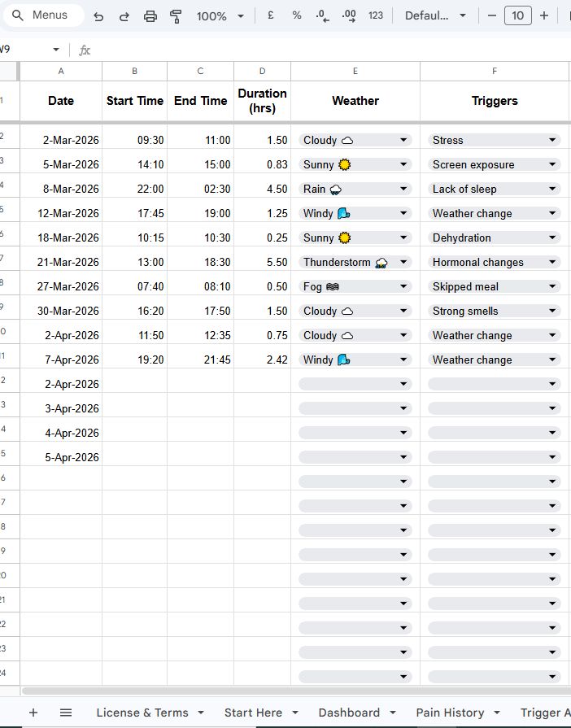Open the 123 number format menu
Viewport: 571px width, 728px height.
coord(375,15)
